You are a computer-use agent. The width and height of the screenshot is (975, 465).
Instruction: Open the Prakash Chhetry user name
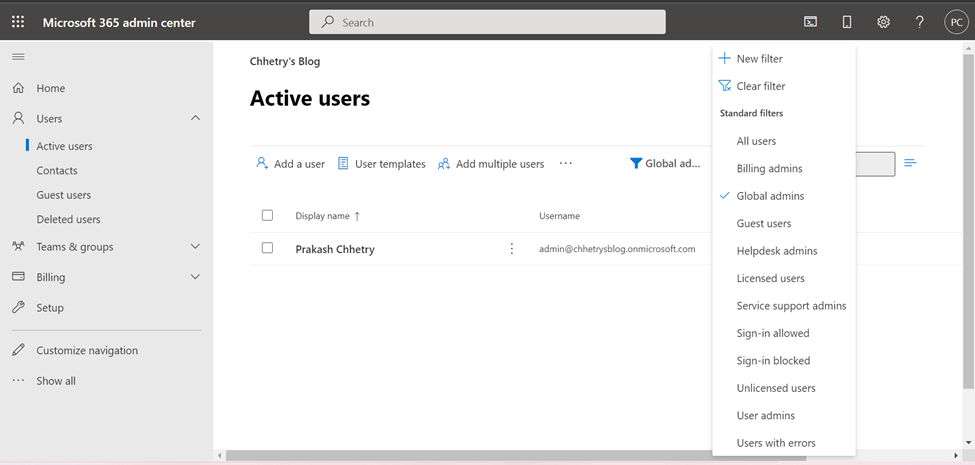(x=335, y=249)
